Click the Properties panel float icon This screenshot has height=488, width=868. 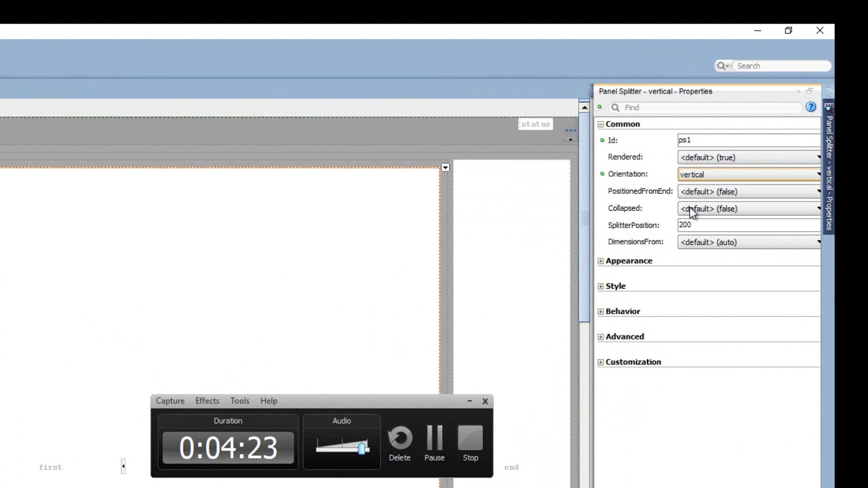(810, 91)
